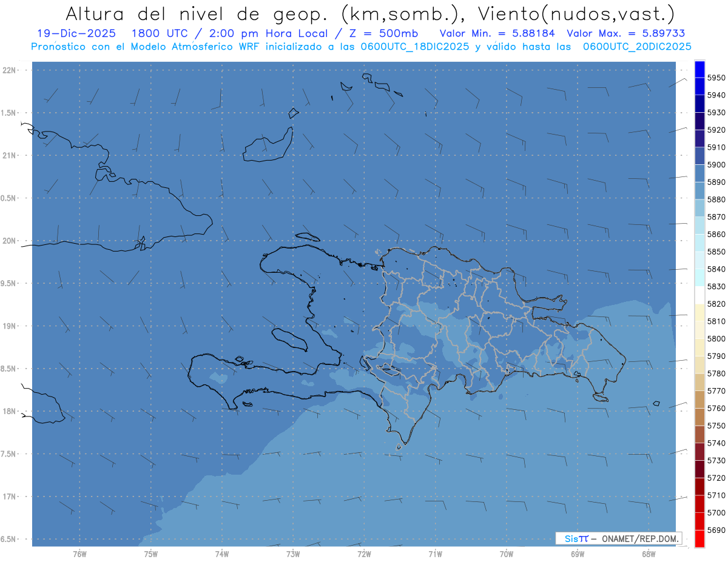This screenshot has height=562, width=728.
Task: Click the '6.5N' latitude label
Action: coord(9,539)
